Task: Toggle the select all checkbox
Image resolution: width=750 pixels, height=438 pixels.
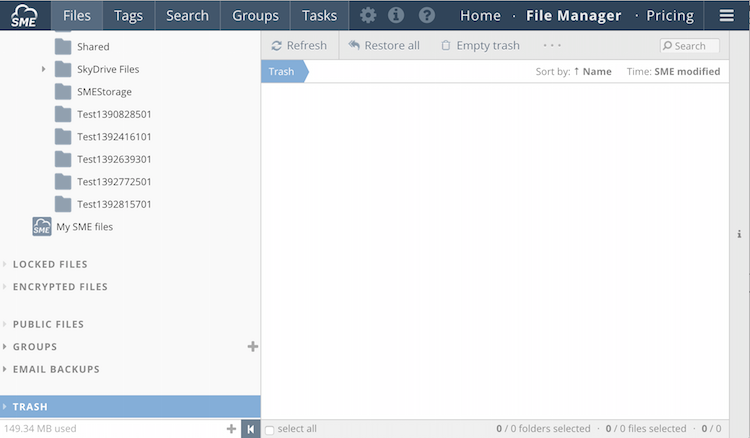Action: [x=270, y=430]
